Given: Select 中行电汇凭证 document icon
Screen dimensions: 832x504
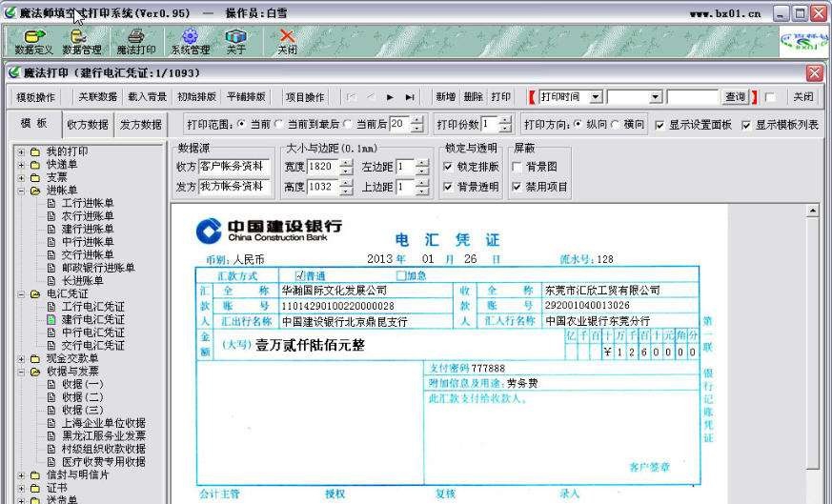Looking at the screenshot, I should pyautogui.click(x=51, y=333).
